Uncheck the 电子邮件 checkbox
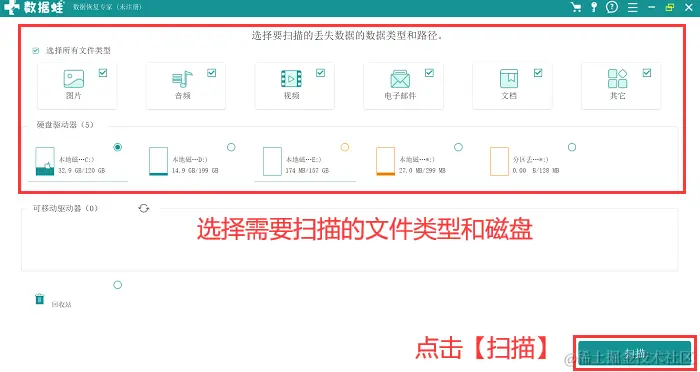 pos(429,73)
